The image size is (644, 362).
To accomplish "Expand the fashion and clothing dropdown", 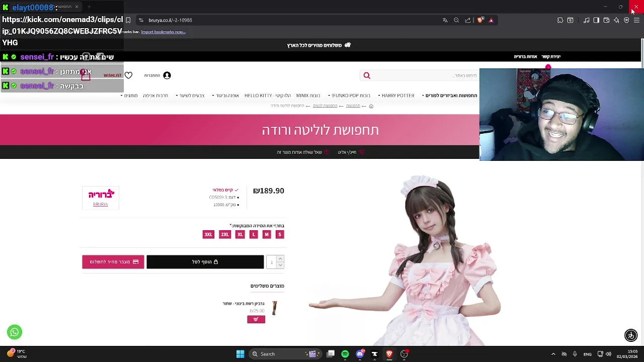I will (x=225, y=96).
